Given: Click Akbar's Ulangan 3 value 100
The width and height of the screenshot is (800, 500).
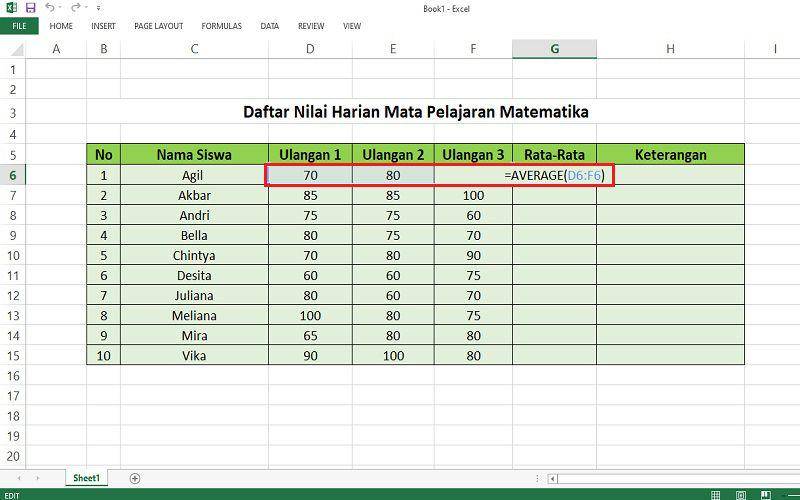Looking at the screenshot, I should tap(473, 195).
